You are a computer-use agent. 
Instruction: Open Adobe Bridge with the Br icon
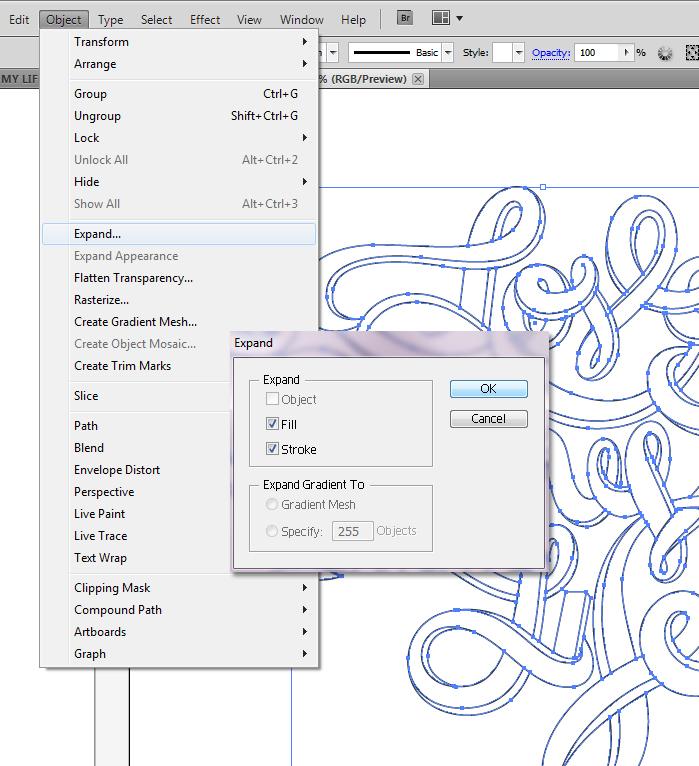tap(405, 18)
